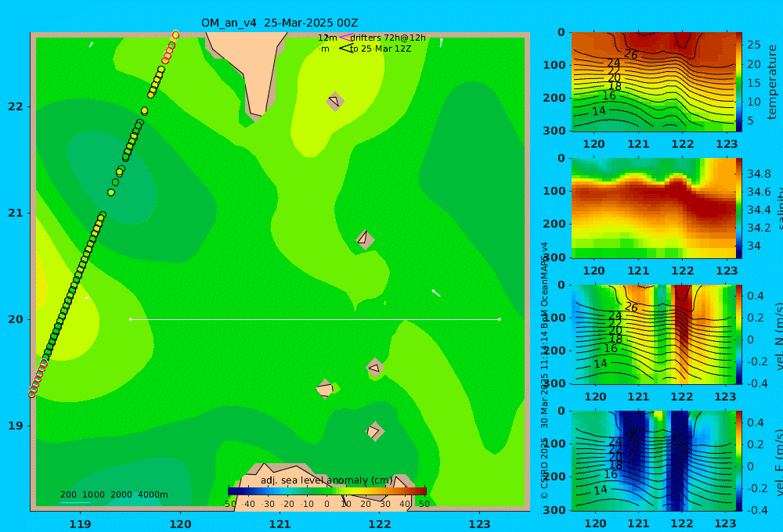Open the salinity depth section plot
The width and height of the screenshot is (783, 532).
(x=653, y=208)
